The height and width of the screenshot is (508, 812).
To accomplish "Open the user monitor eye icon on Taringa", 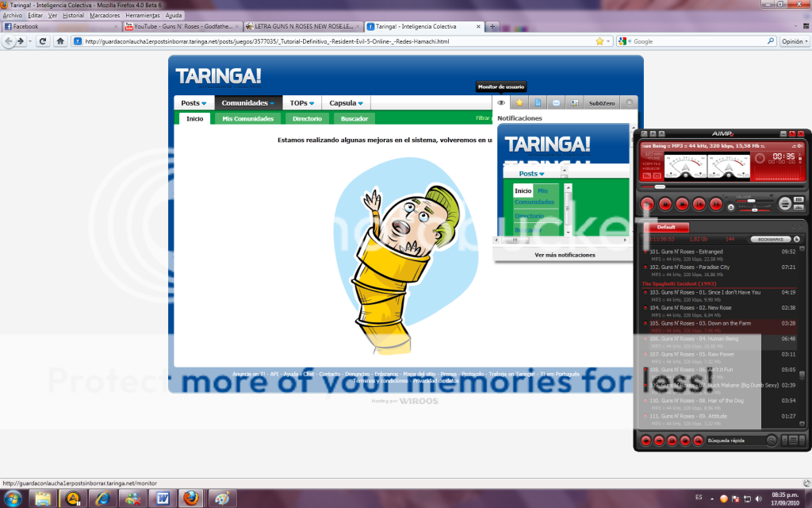I will (501, 102).
